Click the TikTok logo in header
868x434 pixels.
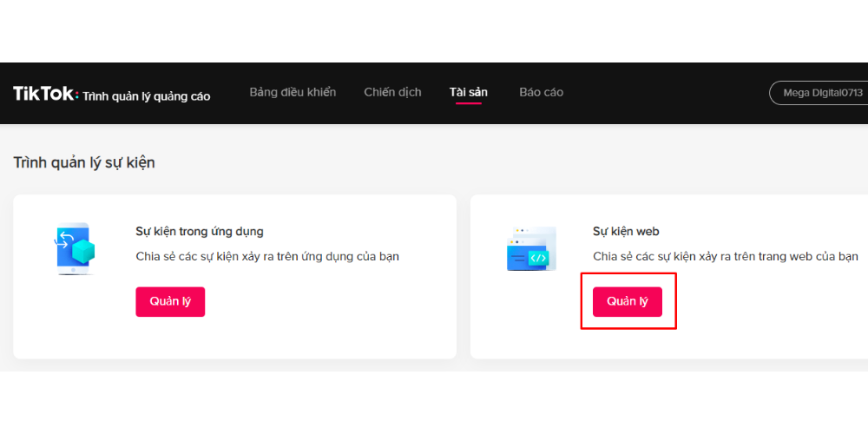(x=46, y=94)
